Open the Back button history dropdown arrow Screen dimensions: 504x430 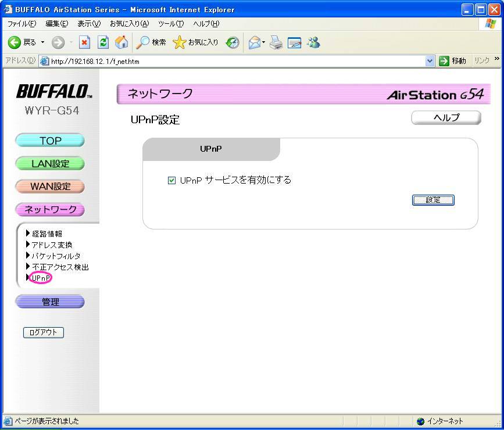pos(42,42)
